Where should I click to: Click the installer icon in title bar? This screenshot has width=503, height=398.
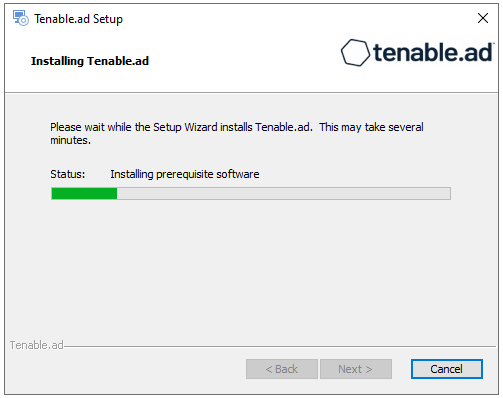click(x=21, y=18)
